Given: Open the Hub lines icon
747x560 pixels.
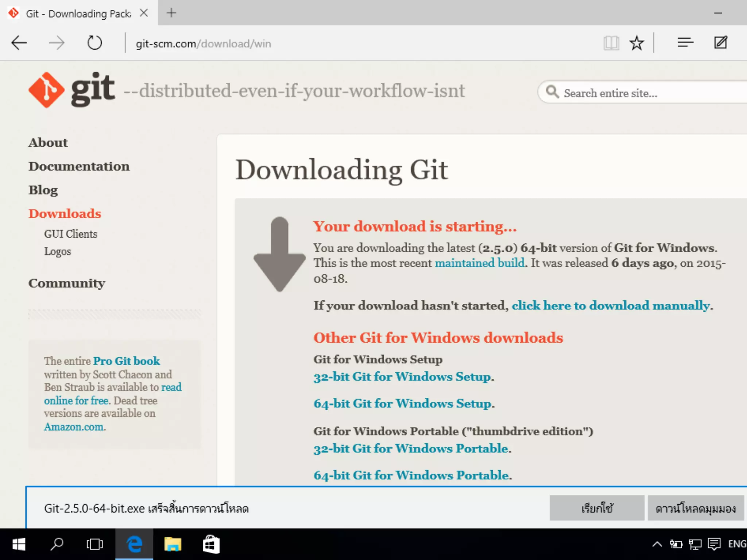Looking at the screenshot, I should [x=685, y=43].
